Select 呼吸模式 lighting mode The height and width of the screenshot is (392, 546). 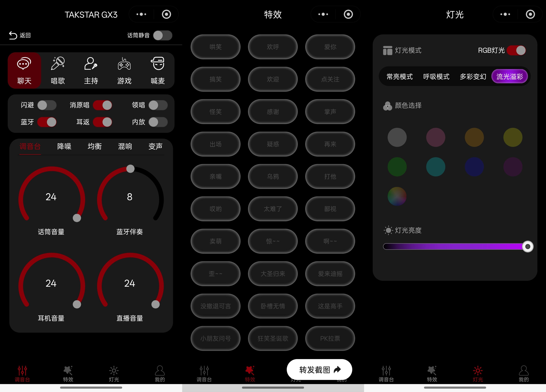click(436, 76)
